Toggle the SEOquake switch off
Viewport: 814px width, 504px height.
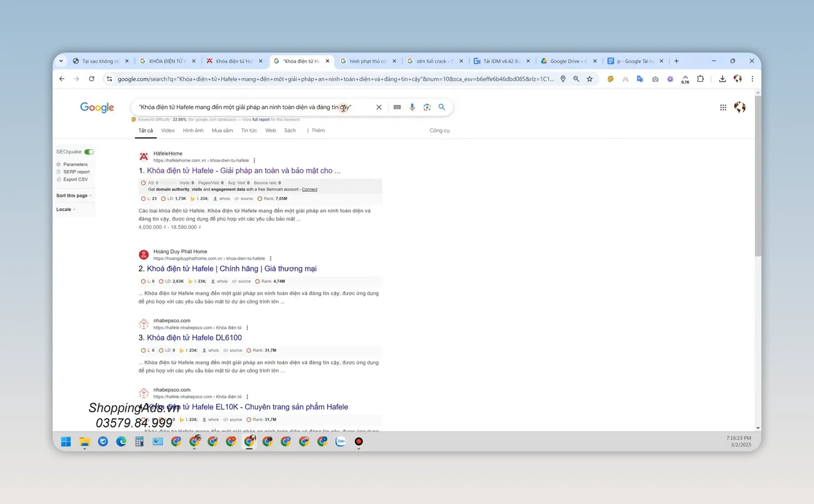(89, 152)
